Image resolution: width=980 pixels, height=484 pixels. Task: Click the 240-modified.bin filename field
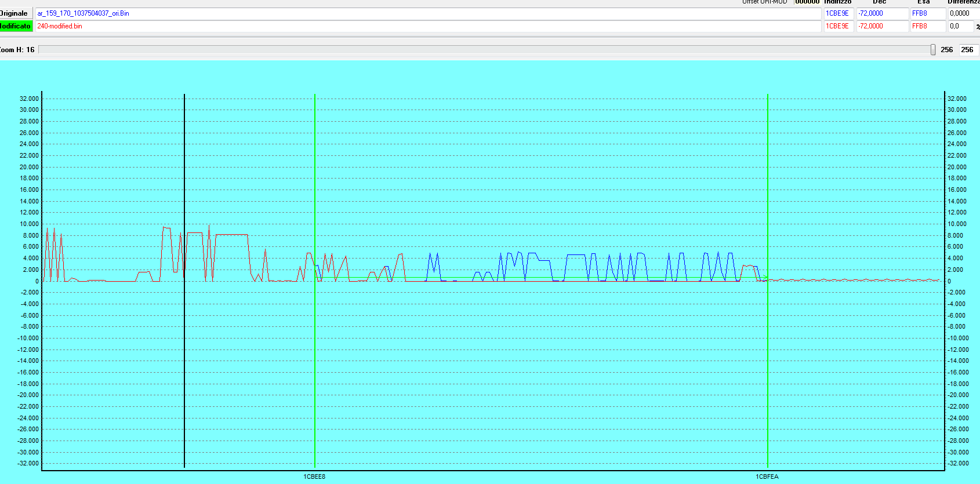coord(428,26)
